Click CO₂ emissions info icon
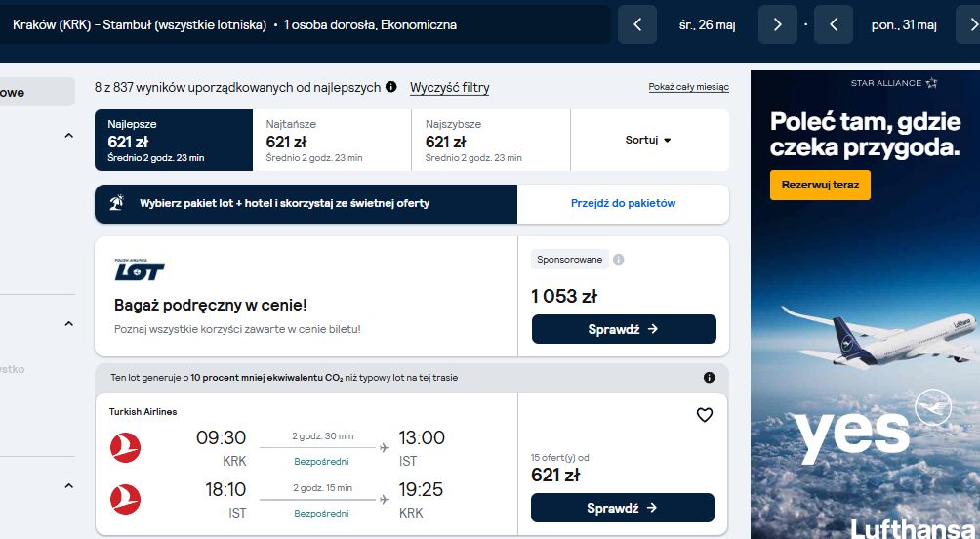The image size is (980, 539). pos(709,378)
